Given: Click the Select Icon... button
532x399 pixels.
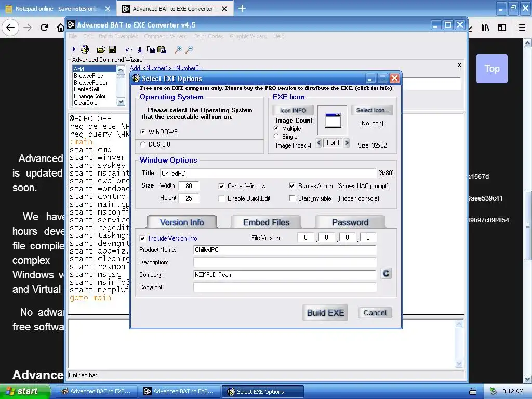Looking at the screenshot, I should tap(372, 110).
